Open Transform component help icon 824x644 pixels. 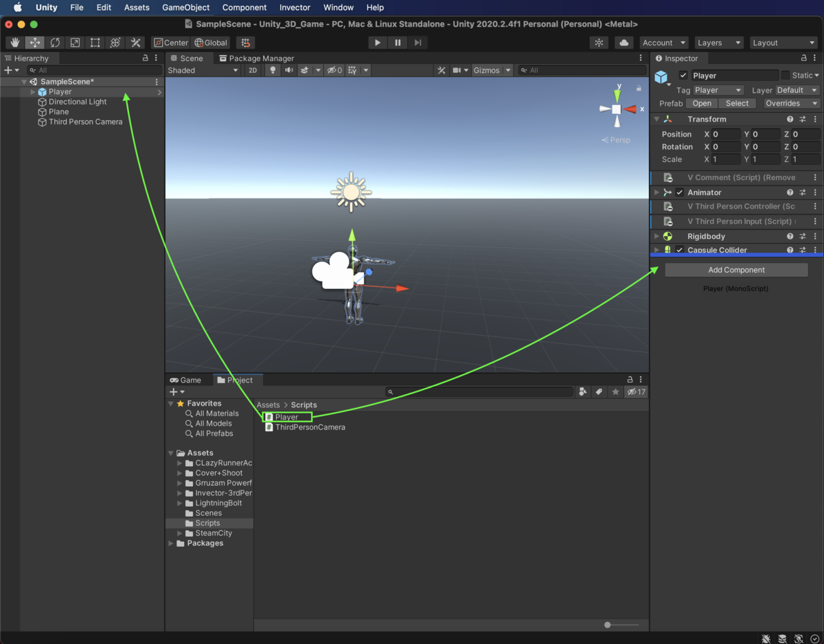point(790,119)
